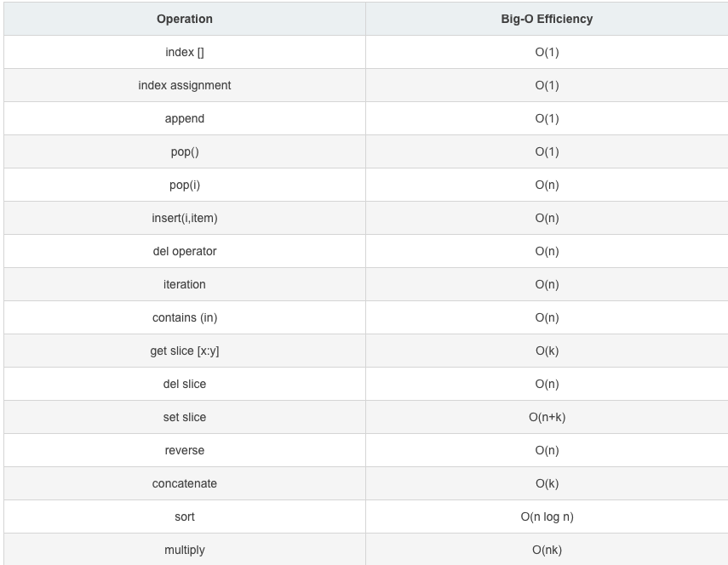Select the 'contains (in)' cell

[x=185, y=317]
